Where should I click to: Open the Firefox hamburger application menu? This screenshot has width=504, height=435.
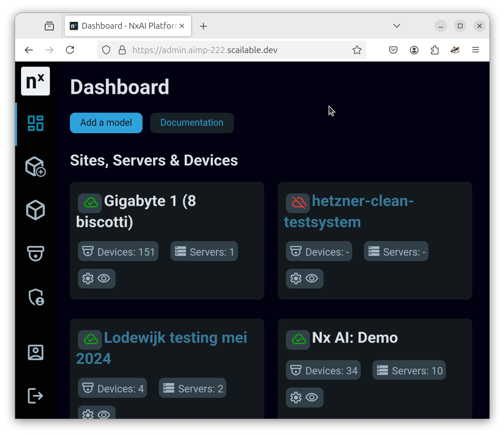(x=475, y=50)
